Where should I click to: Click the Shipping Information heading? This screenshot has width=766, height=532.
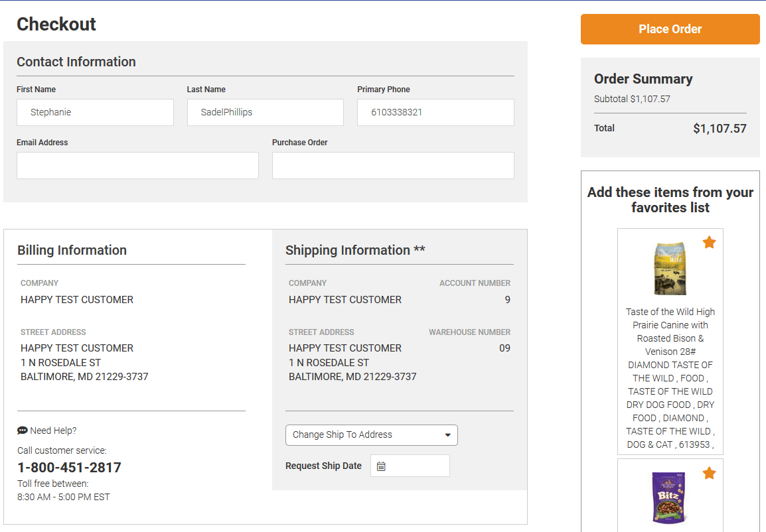[355, 250]
